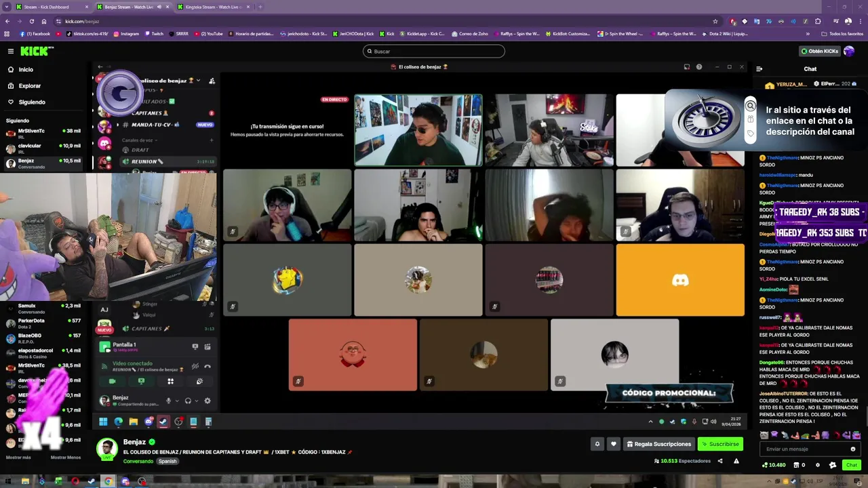Click Regala Suscripciones button

pyautogui.click(x=659, y=444)
